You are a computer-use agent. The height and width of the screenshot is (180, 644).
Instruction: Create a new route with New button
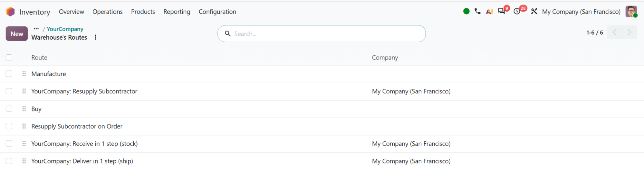17,34
